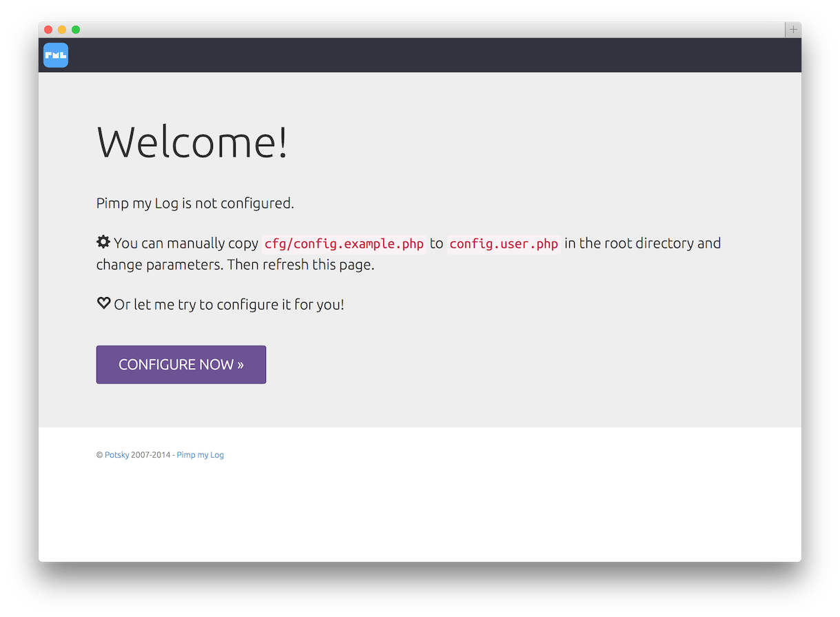Click the config.user.php code text

[504, 244]
